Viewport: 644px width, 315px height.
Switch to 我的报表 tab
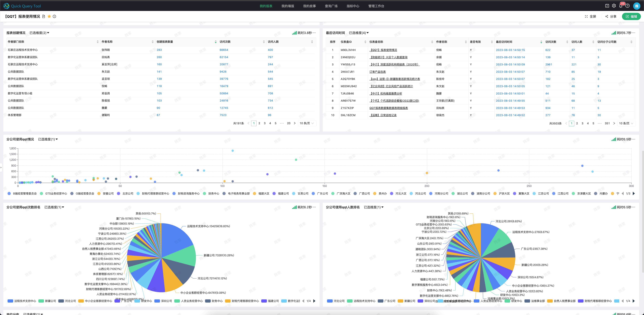tap(266, 6)
